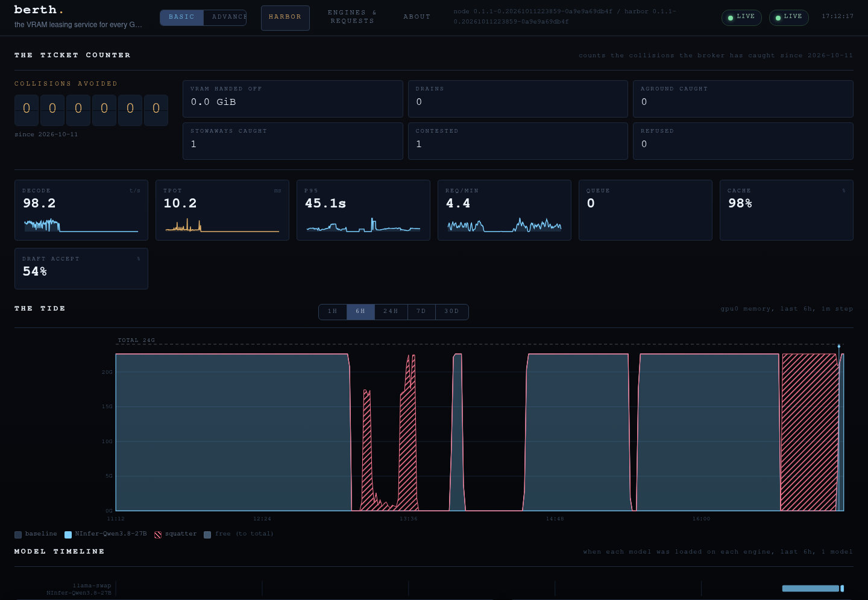Open the Aground Caught counter card
This screenshot has height=600, width=868.
[743, 99]
